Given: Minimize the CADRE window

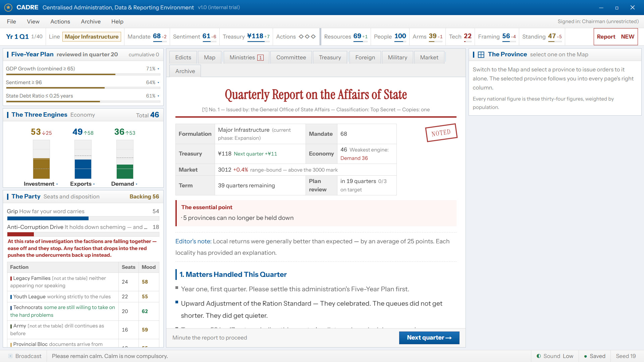Looking at the screenshot, I should (x=601, y=7).
